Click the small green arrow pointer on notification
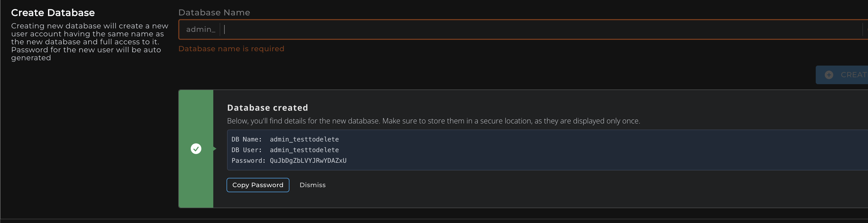The height and width of the screenshot is (223, 868). (215, 149)
